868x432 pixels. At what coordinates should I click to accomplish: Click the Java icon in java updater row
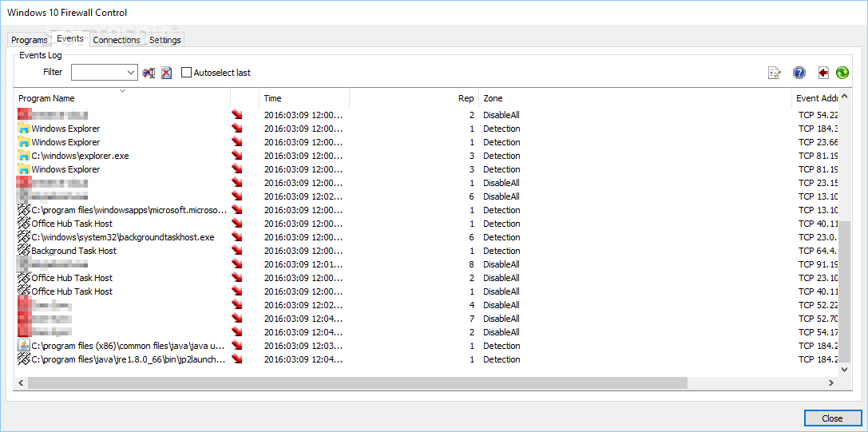click(23, 346)
